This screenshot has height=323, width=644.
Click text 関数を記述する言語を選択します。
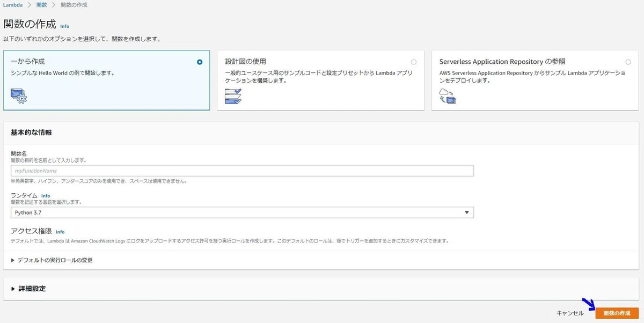46,202
